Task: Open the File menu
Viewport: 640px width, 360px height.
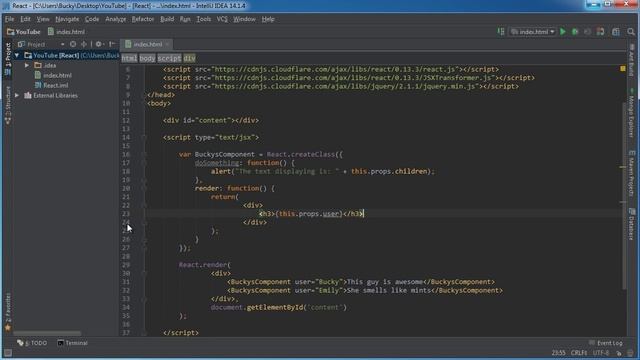Action: pyautogui.click(x=9, y=19)
